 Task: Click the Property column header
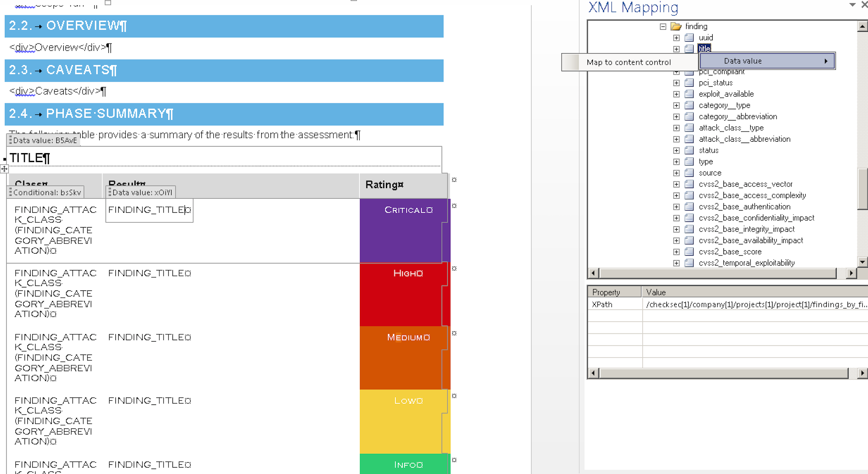coord(615,292)
